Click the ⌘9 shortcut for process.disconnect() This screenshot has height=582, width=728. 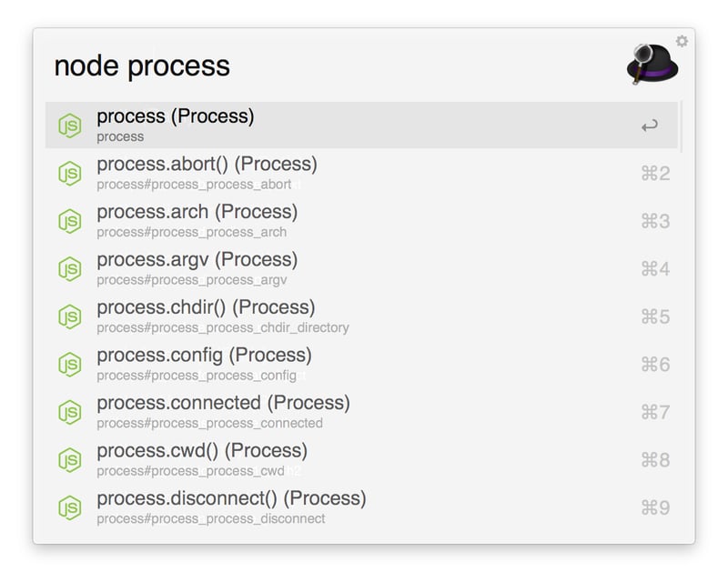pyautogui.click(x=655, y=507)
